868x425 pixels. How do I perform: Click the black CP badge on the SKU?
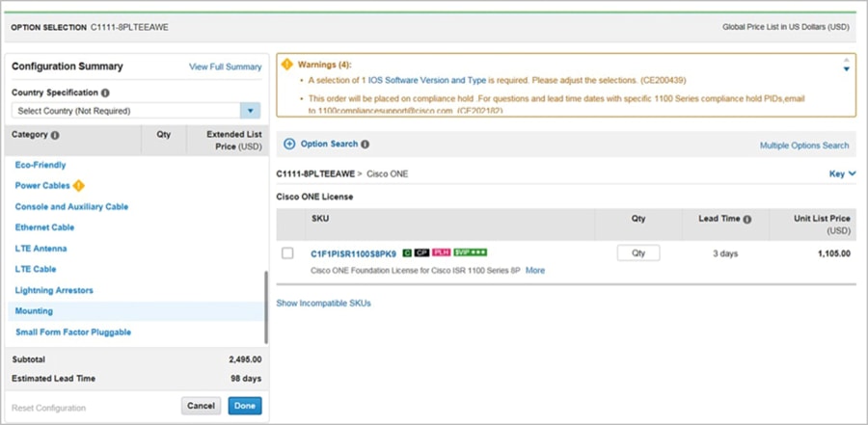tap(421, 252)
